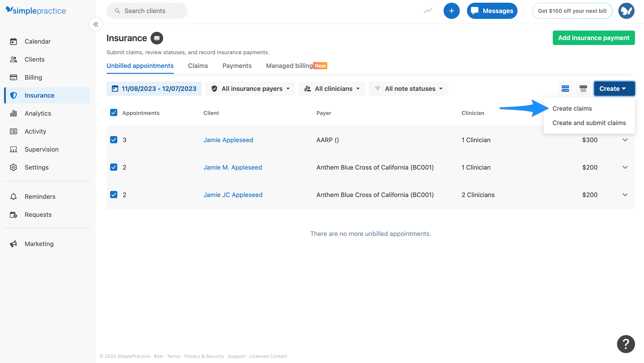Open the profile avatar menu
644x363 pixels.
[626, 11]
